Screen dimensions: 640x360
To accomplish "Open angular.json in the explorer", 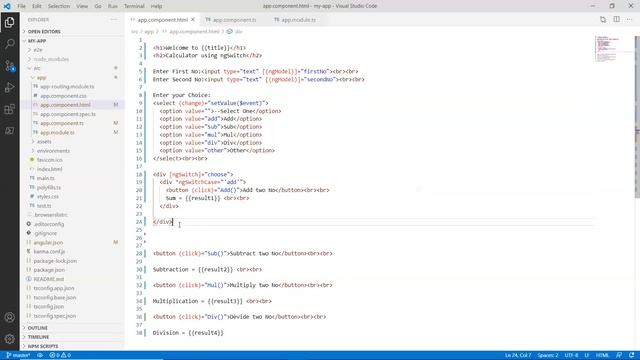I will (x=48, y=242).
